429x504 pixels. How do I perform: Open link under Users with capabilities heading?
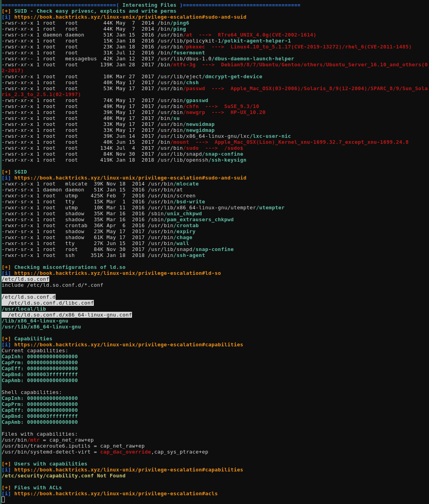tap(128, 470)
